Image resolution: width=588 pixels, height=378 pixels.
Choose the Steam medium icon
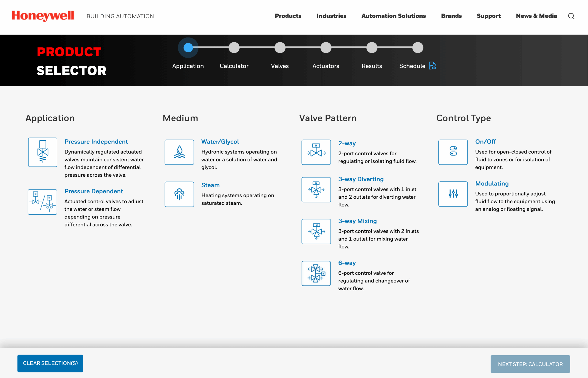[179, 194]
